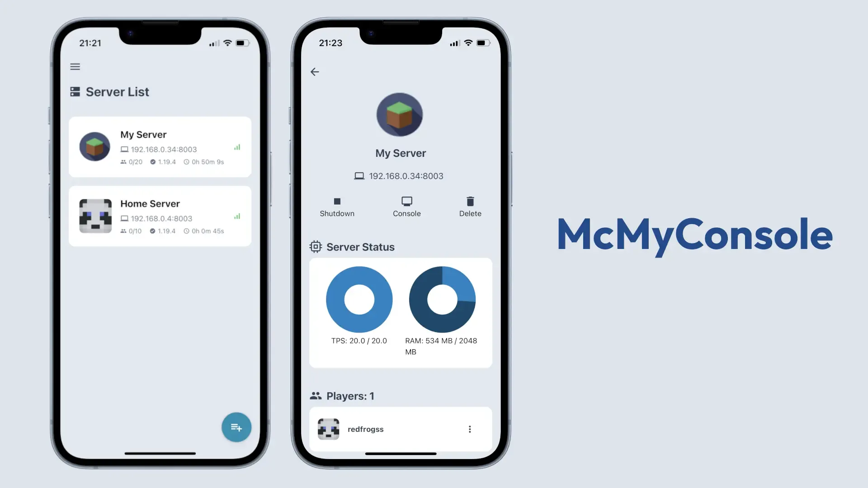Open hamburger menu icon
The image size is (868, 488).
75,66
